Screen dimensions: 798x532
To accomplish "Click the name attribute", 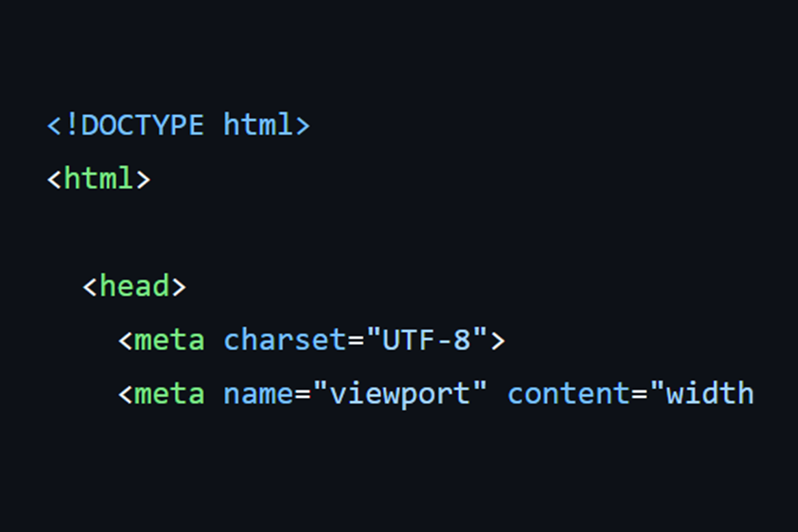I will pyautogui.click(x=258, y=394).
